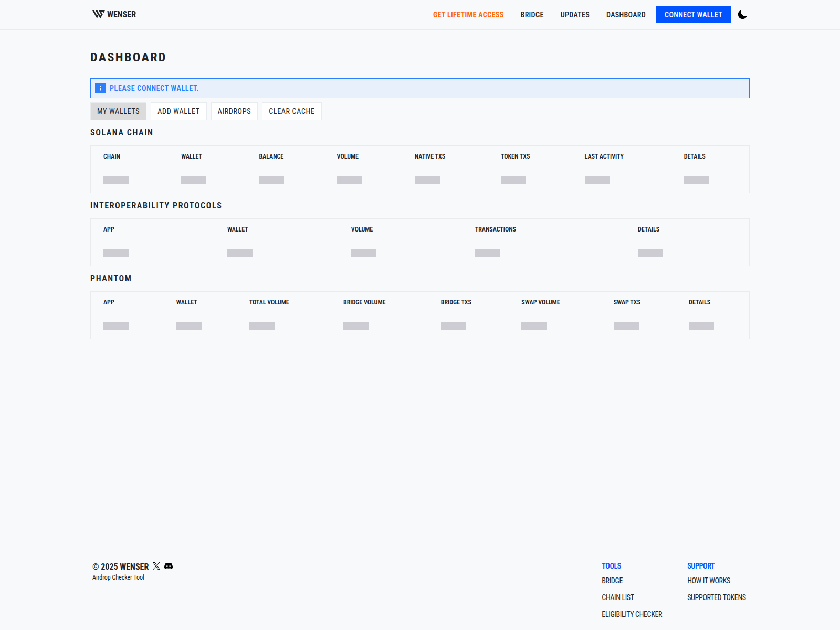
Task: Switch to the Airdrops tab
Action: click(234, 111)
